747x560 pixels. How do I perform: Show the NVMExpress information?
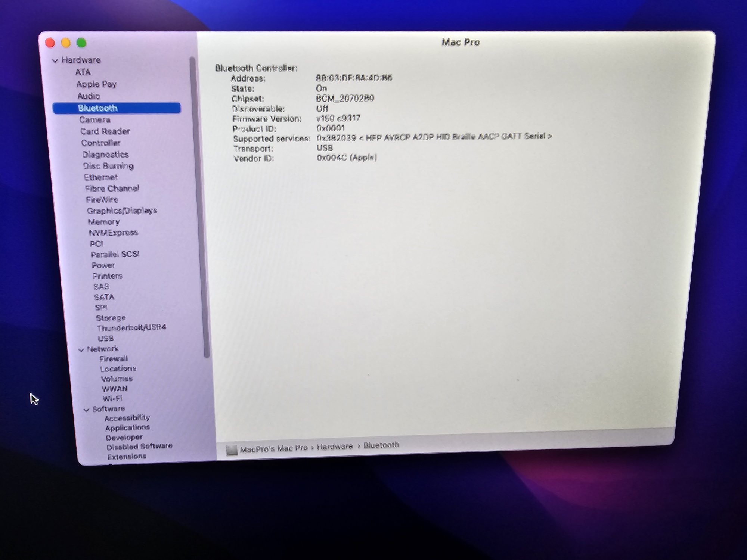click(114, 233)
